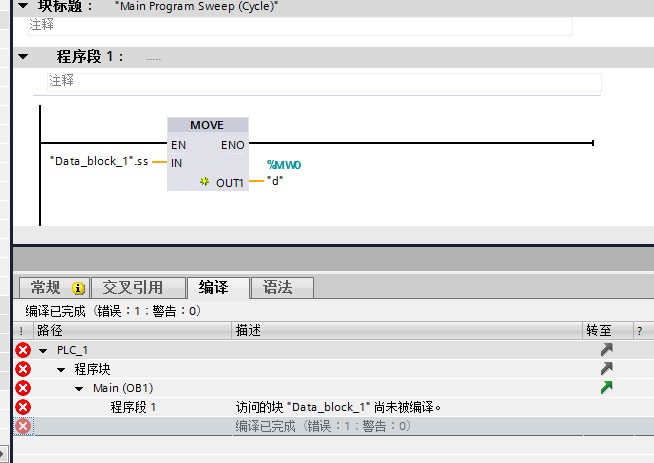
Task: Click error icon on PLC_1 row
Action: pos(23,350)
